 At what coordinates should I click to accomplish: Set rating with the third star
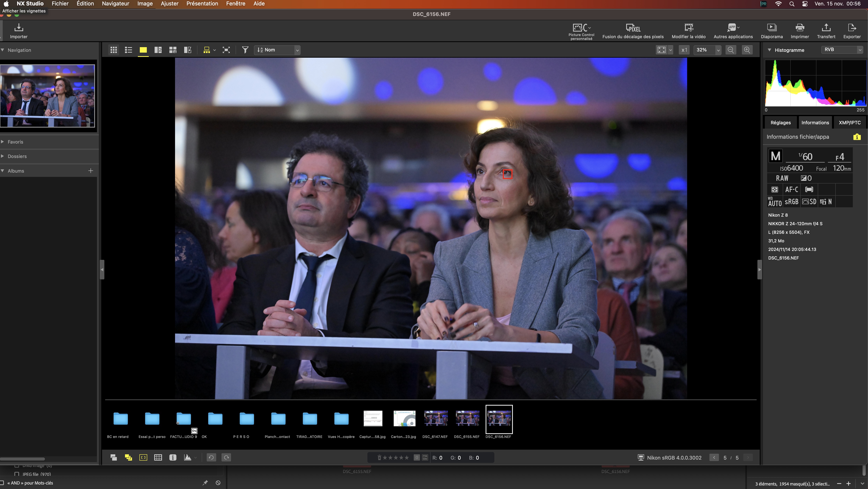coord(396,458)
